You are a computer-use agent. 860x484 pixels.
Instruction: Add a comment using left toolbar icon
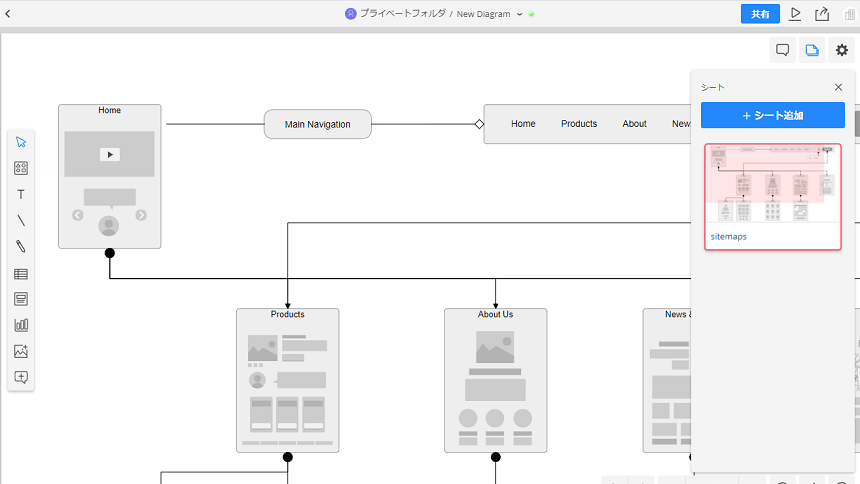(21, 377)
